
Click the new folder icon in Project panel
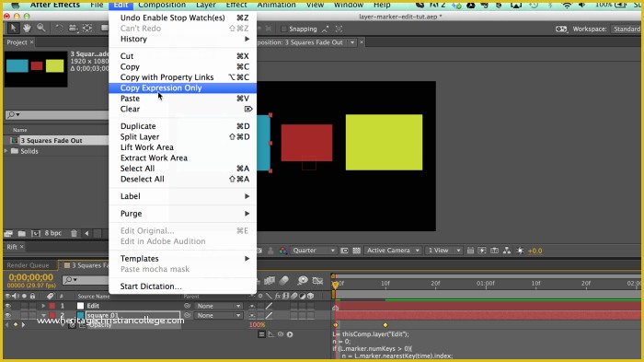[x=22, y=233]
